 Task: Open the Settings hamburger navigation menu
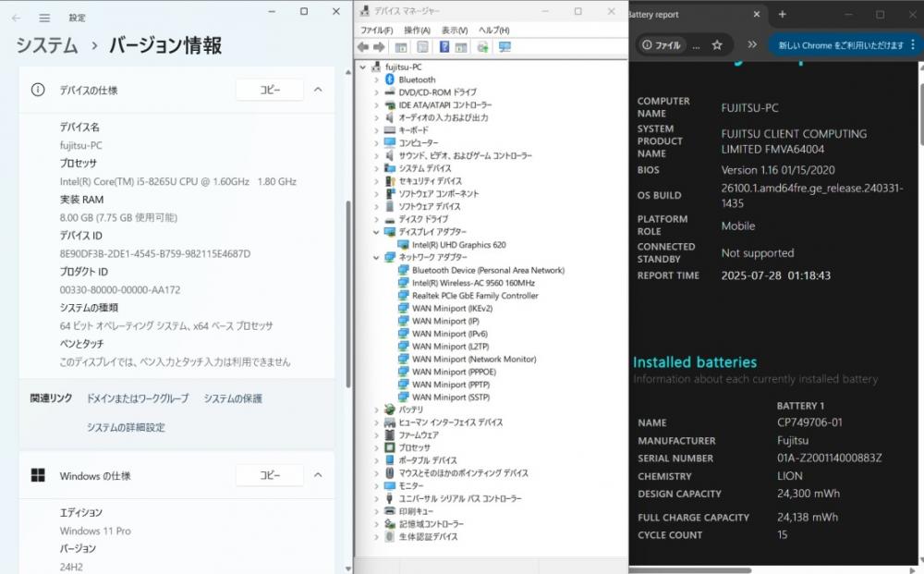[44, 18]
